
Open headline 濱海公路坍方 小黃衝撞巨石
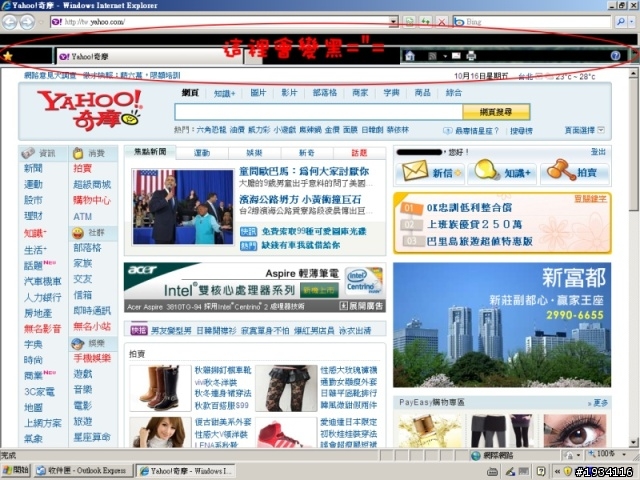[300, 199]
